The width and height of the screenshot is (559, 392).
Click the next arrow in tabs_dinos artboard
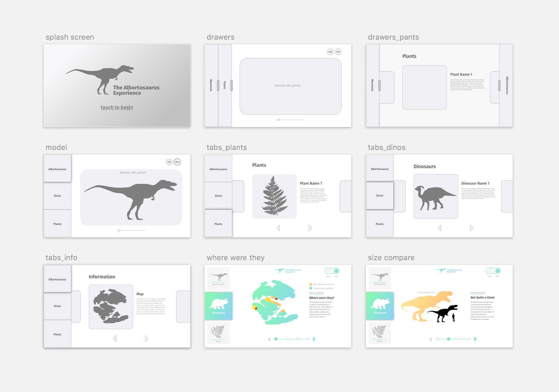point(472,228)
